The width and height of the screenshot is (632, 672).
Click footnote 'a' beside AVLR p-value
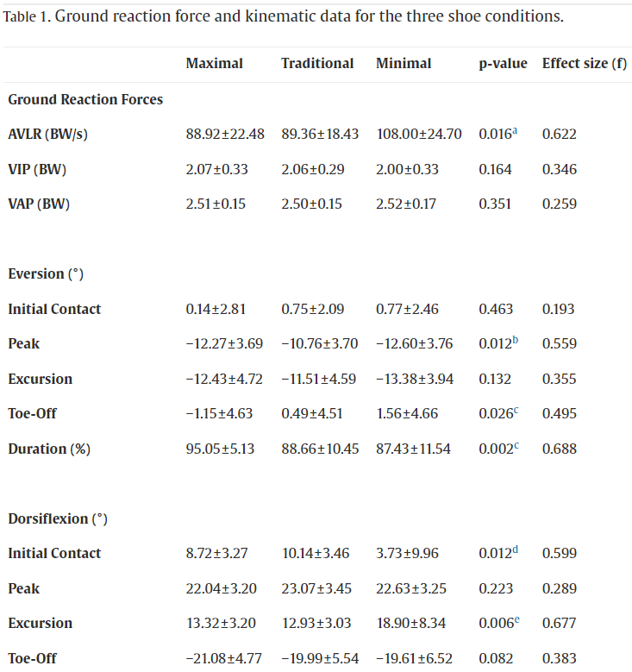(516, 130)
